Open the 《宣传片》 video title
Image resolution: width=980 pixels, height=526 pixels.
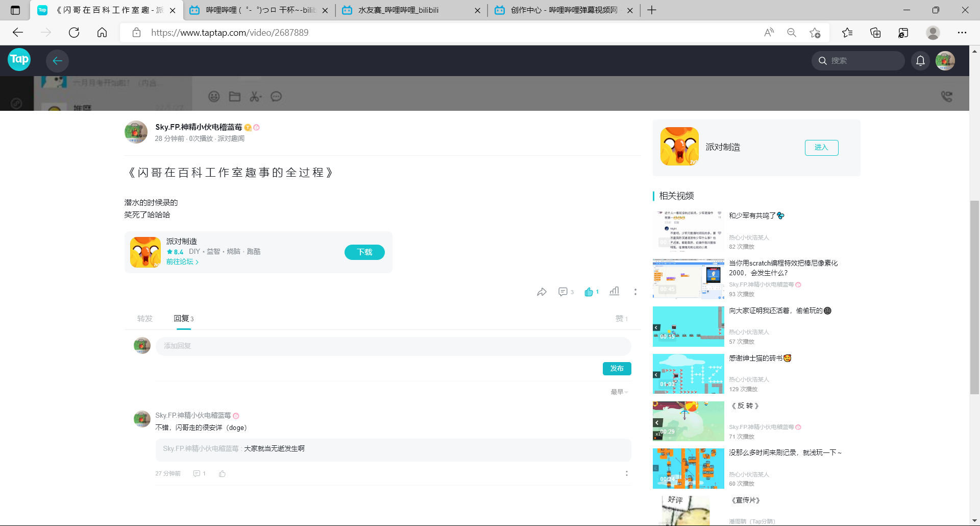746,500
